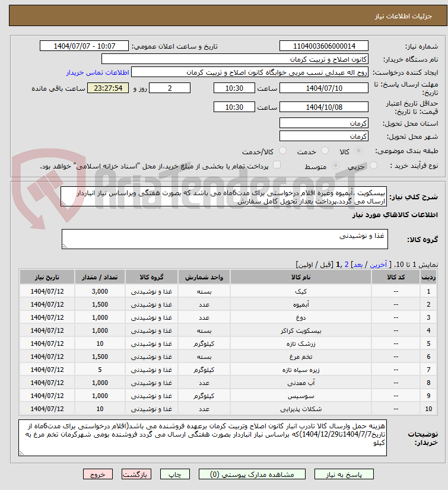
Task: Click the resize handle of توضیحات خریدار box
Action: (21, 453)
